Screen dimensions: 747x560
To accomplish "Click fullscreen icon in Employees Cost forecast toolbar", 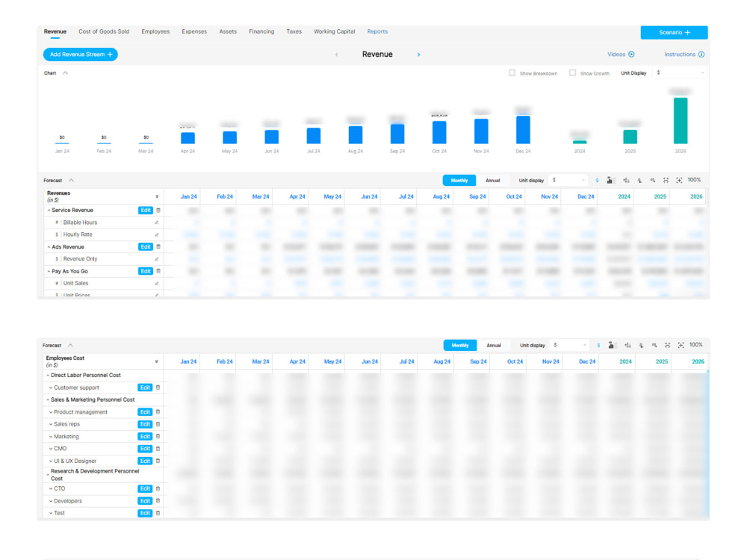I will (x=681, y=345).
